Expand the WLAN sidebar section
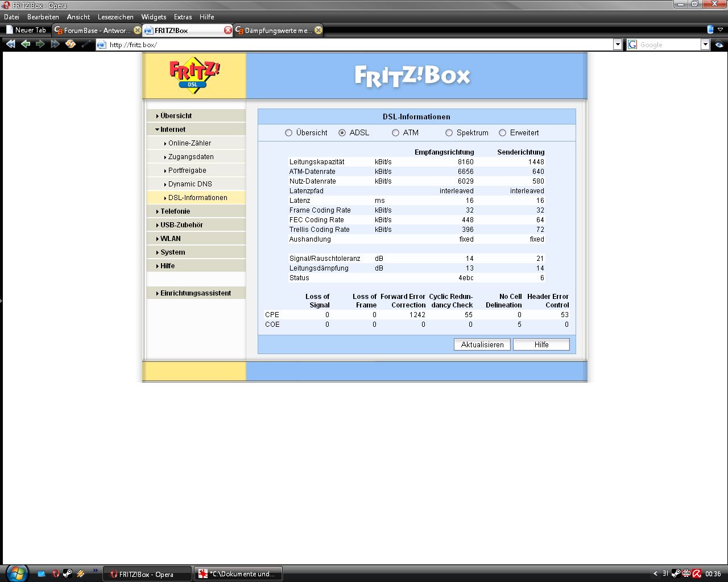Screen dimensions: 728x582 click(x=196, y=238)
